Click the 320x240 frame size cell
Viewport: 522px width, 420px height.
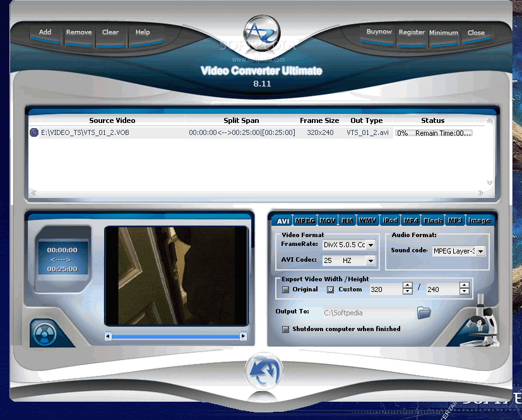click(320, 132)
